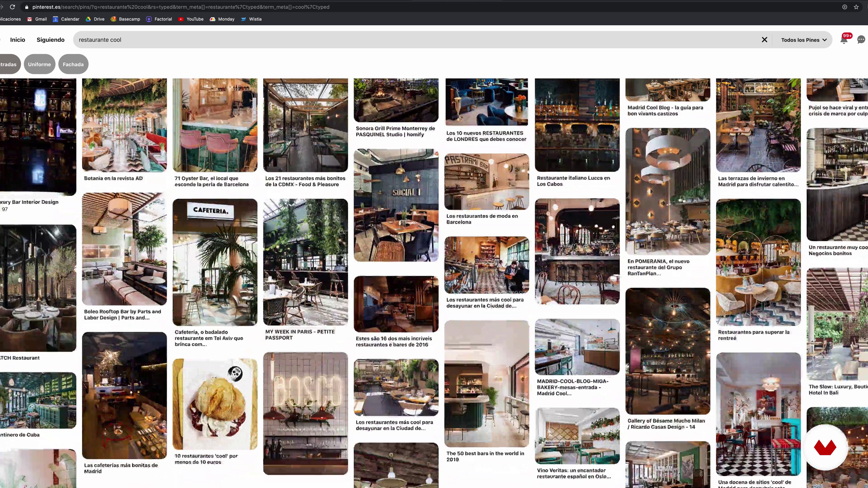Click the Madrid Cool Blog pin title

(x=665, y=110)
